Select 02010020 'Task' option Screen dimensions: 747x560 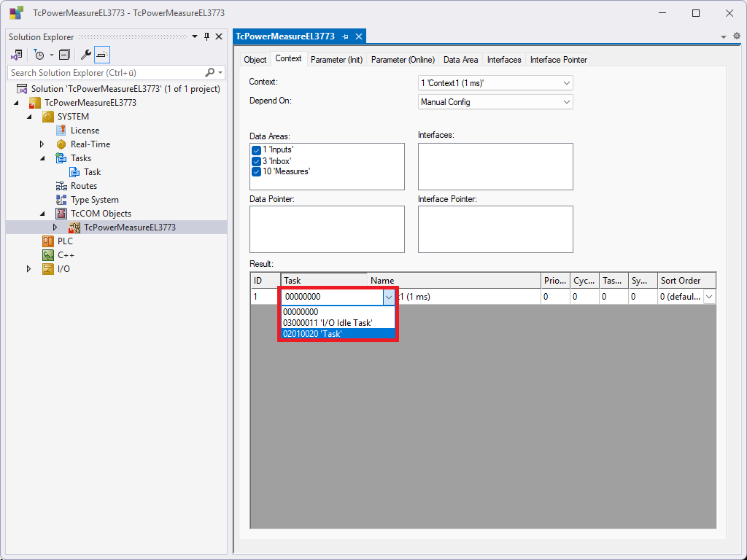pyautogui.click(x=338, y=334)
